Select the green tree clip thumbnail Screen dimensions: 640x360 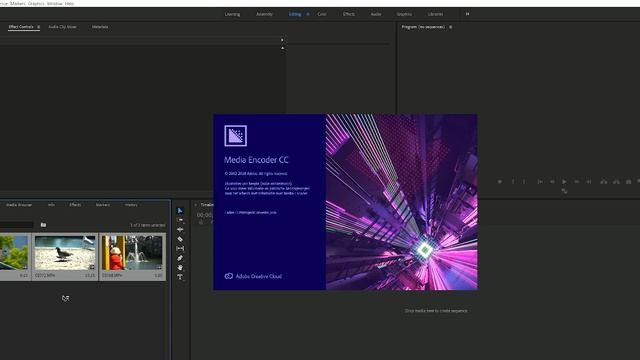click(14, 253)
